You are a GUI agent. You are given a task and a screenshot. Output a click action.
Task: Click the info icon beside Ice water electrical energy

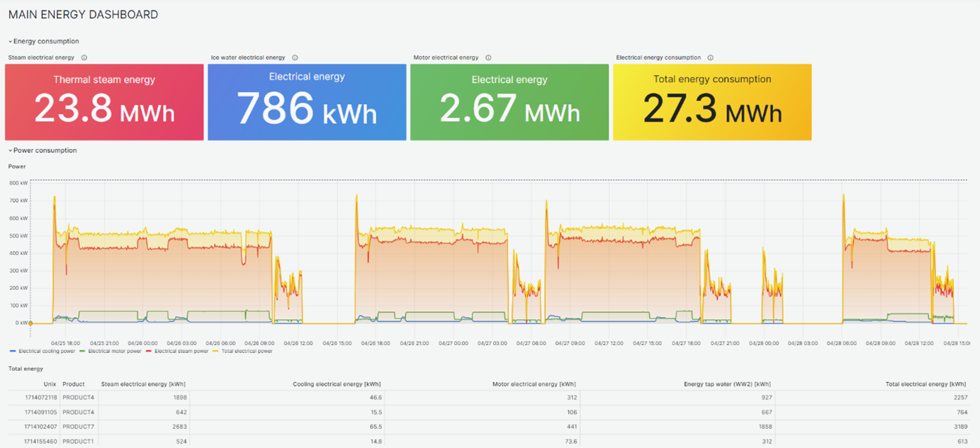tap(295, 58)
